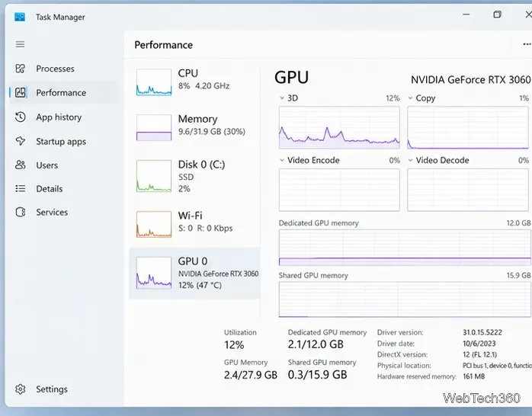Open the Video Encode engine dropdown
Screen dimensions: 532x416
tap(281, 160)
